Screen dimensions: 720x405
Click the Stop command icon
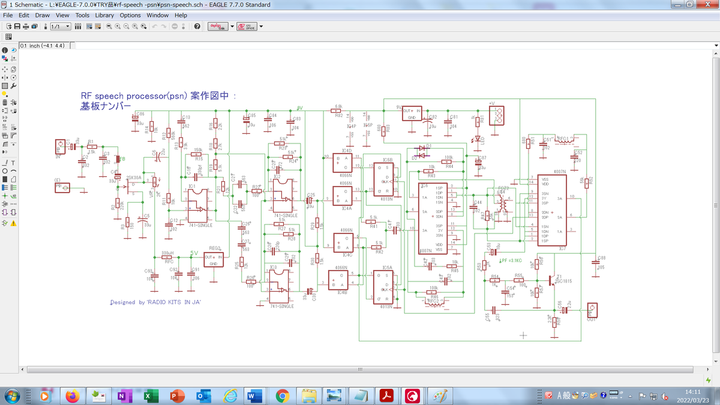pyautogui.click(x=172, y=27)
